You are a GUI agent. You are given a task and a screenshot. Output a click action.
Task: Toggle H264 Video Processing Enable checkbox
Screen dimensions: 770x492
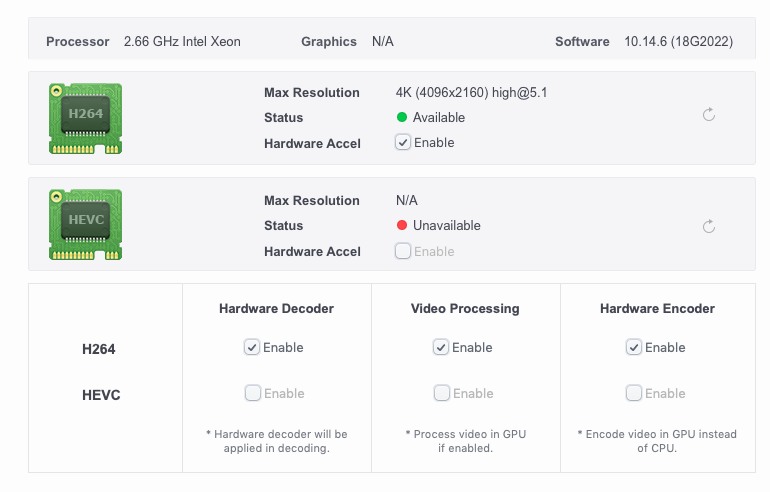(440, 347)
